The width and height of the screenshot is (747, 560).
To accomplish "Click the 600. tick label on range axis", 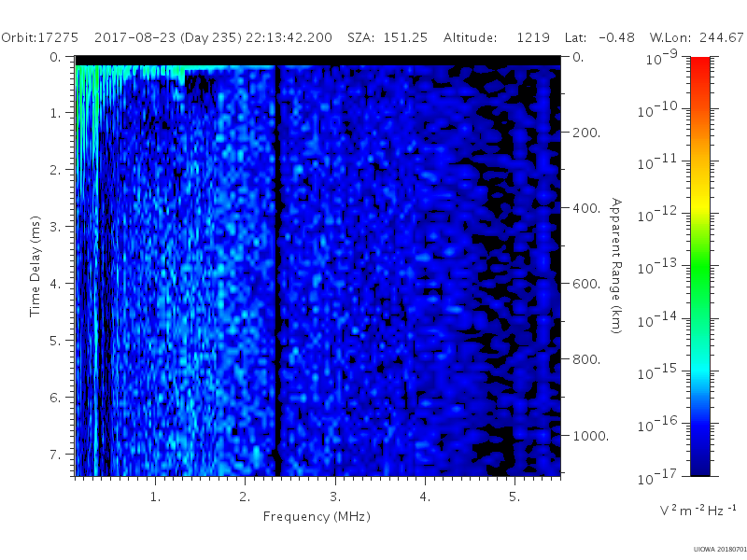I will 586,284.
